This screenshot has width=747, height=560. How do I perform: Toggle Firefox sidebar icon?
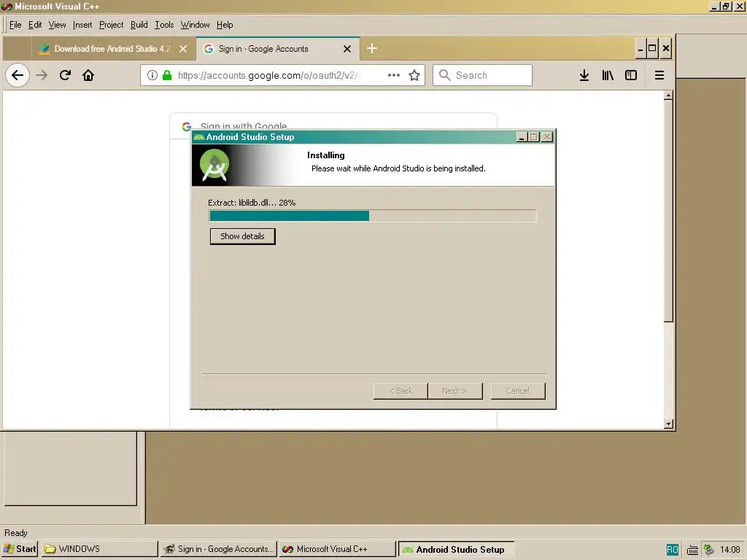[631, 75]
